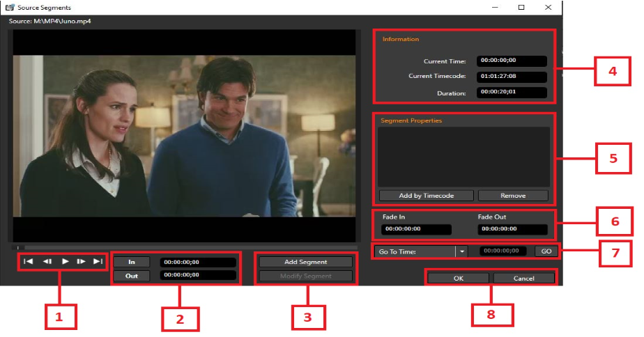
Task: Minimize the Source Segments window
Action: click(496, 8)
